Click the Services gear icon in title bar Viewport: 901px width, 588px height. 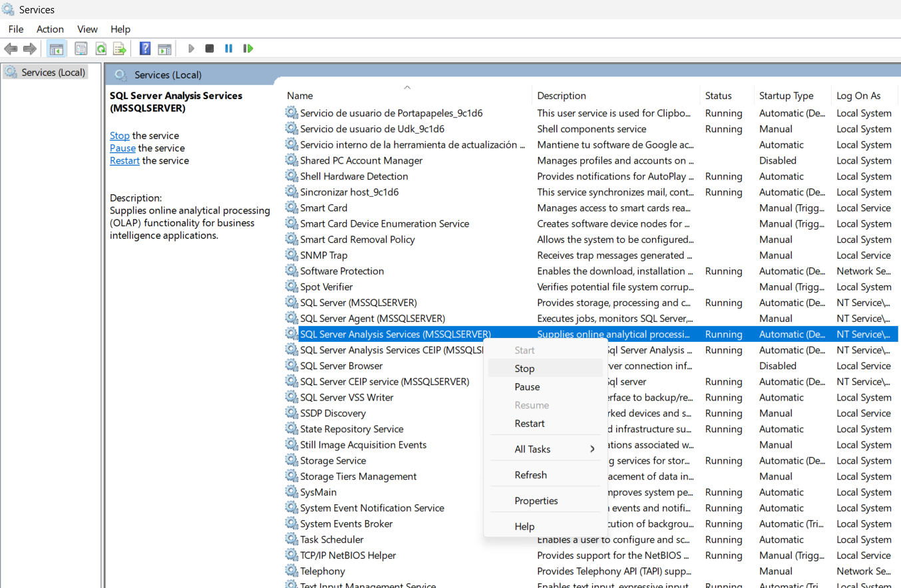(x=9, y=9)
